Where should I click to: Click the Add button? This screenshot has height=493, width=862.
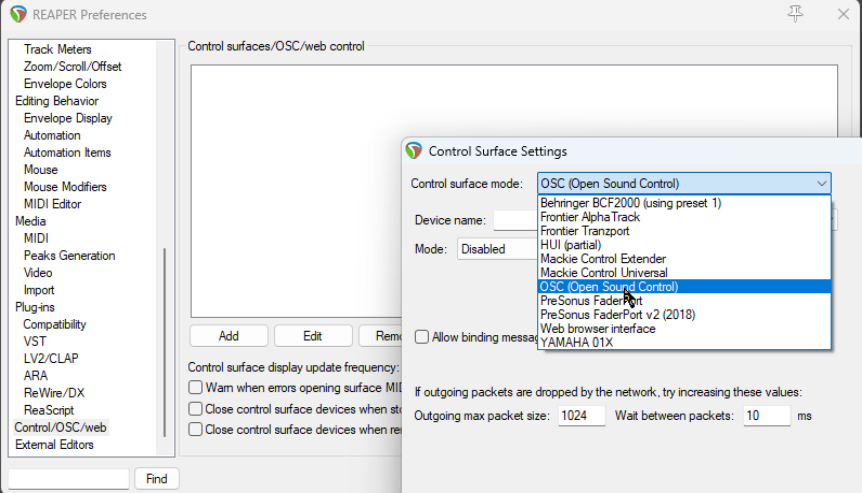(x=229, y=336)
